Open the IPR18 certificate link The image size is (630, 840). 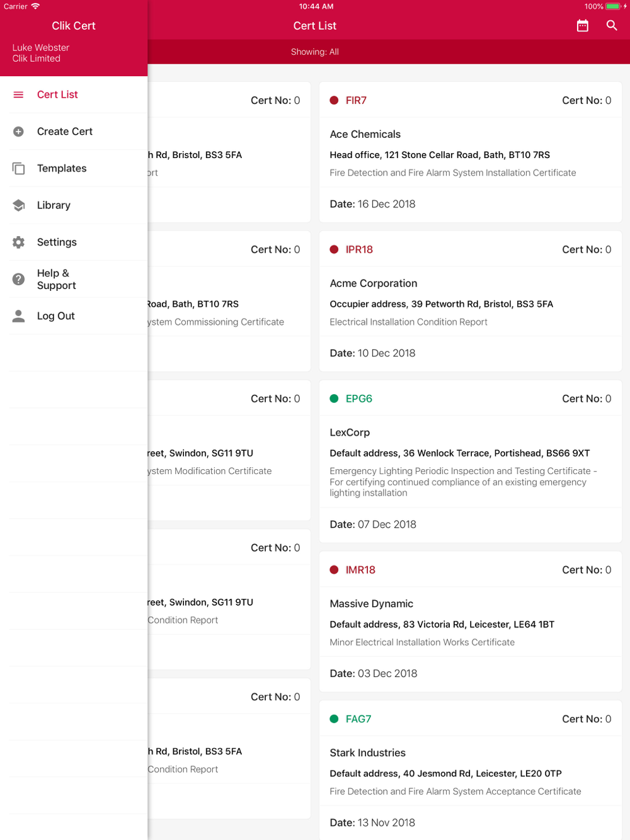359,250
